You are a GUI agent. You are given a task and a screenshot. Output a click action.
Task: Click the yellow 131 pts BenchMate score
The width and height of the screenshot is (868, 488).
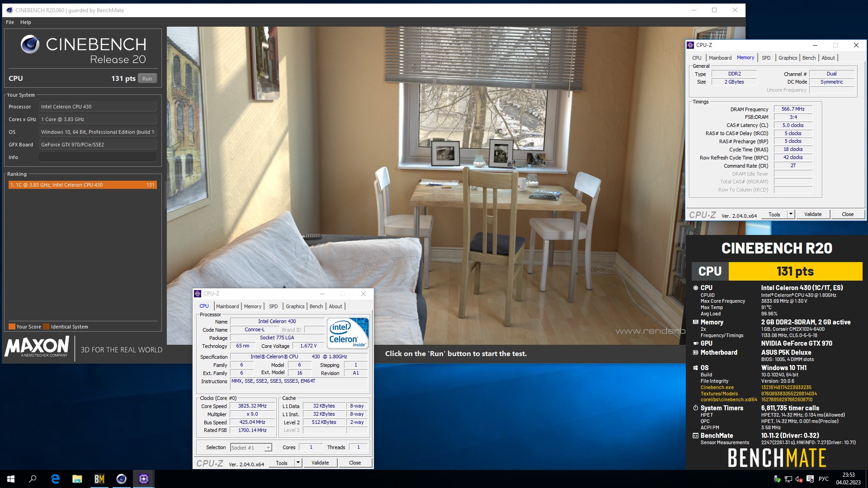click(x=795, y=271)
